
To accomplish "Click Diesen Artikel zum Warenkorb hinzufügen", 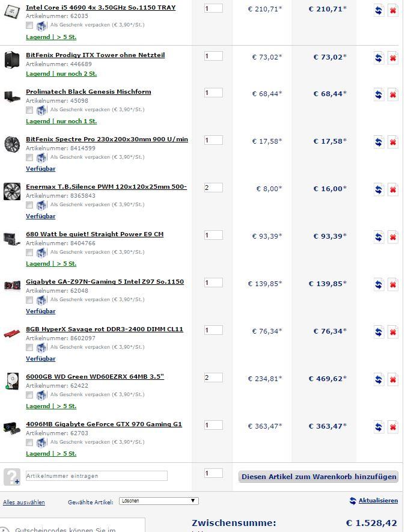I will tap(318, 477).
